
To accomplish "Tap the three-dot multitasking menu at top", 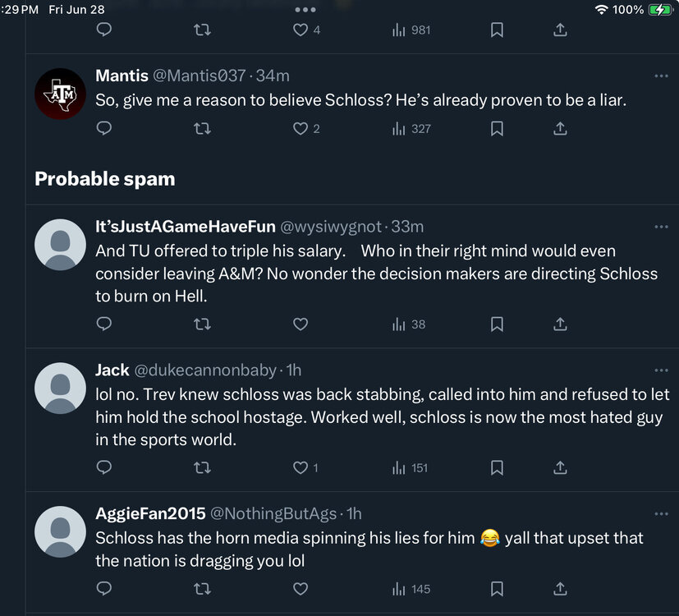I will coord(305,10).
